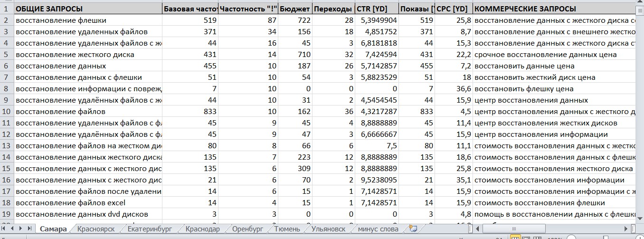Click the CTR [YD] header cell
644x239 pixels.
[377, 9]
